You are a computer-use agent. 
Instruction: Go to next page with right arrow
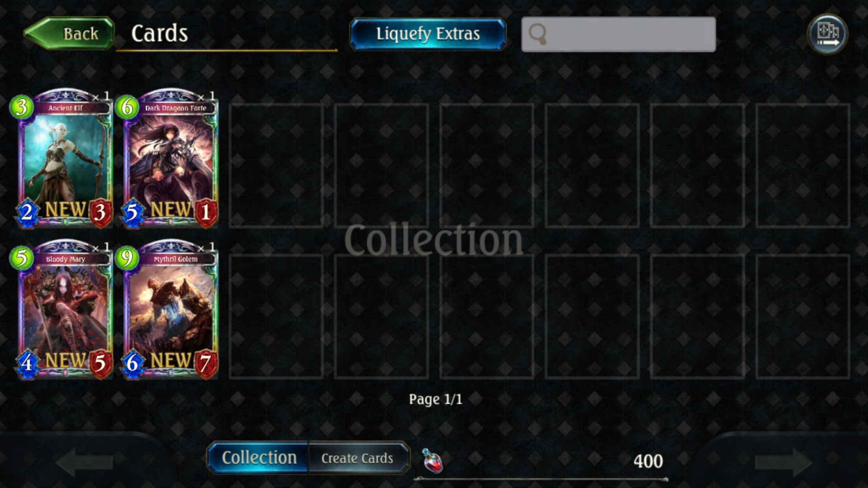tap(783, 462)
